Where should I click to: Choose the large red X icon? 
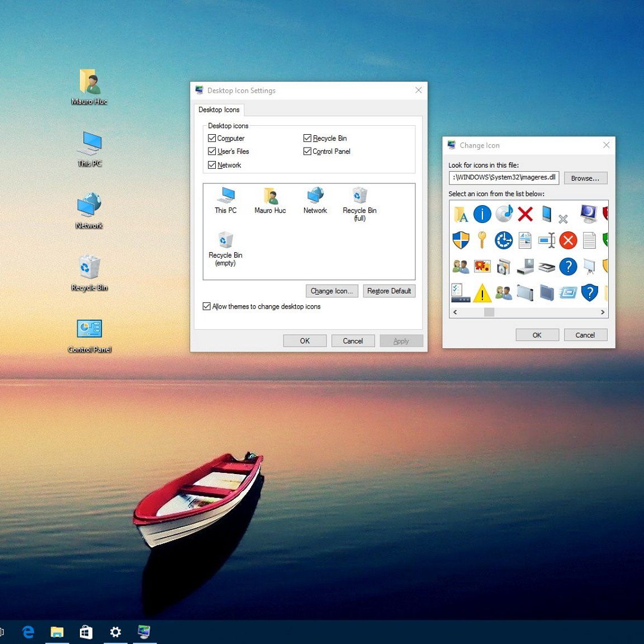pyautogui.click(x=525, y=214)
